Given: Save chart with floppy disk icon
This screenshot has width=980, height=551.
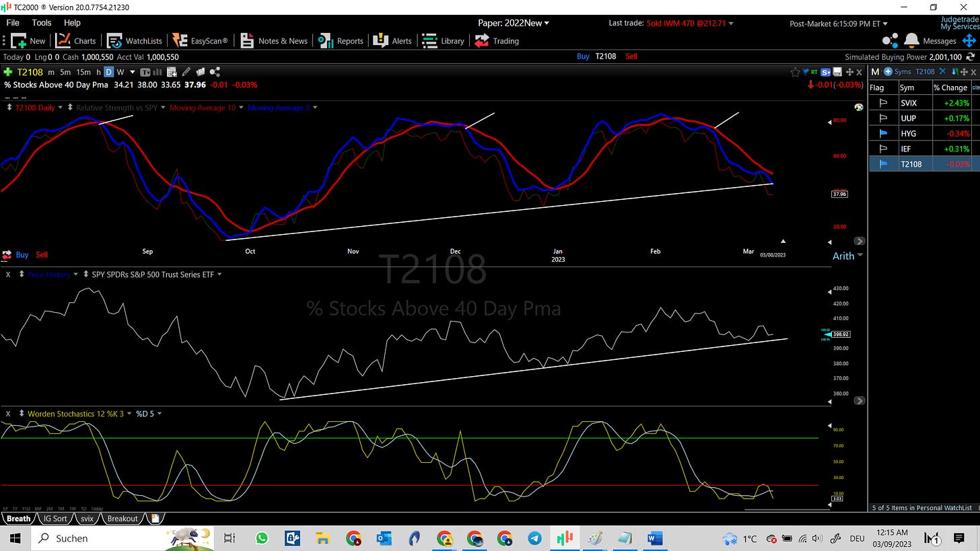Looking at the screenshot, I should click(x=837, y=72).
